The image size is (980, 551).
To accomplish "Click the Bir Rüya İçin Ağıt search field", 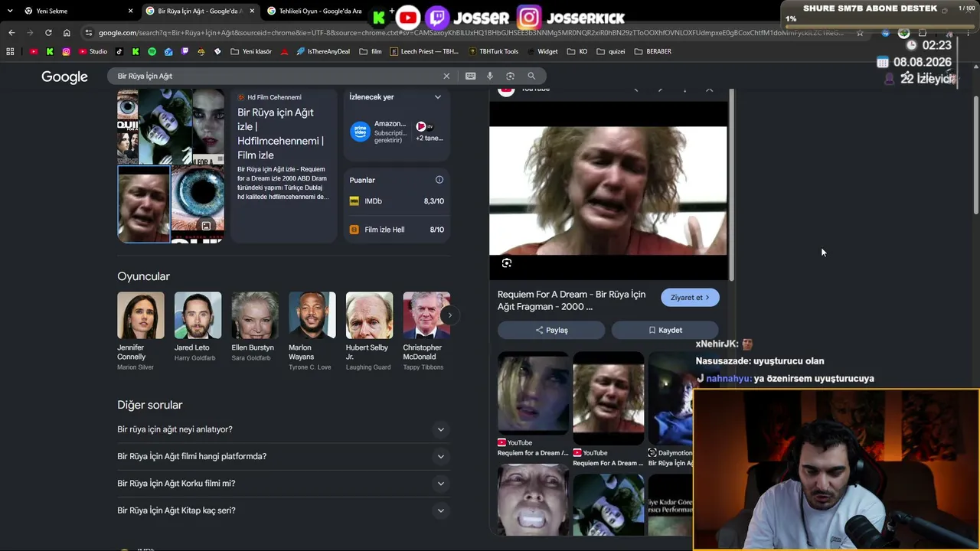I will pyautogui.click(x=276, y=76).
